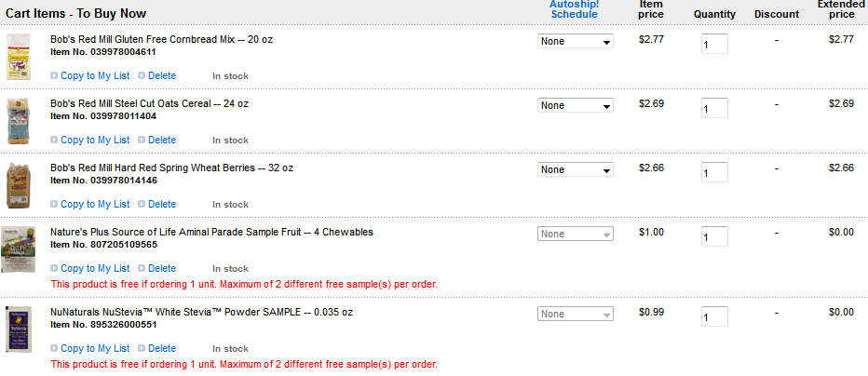Delete Hard Red Spring Wheat Berries from cart
Viewport: 868px width, 376px height.
tap(161, 205)
